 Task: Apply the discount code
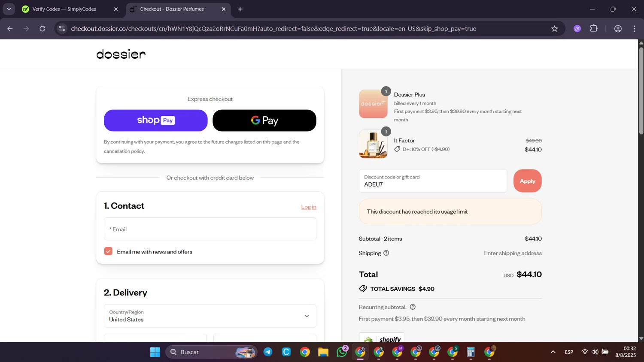pyautogui.click(x=527, y=181)
